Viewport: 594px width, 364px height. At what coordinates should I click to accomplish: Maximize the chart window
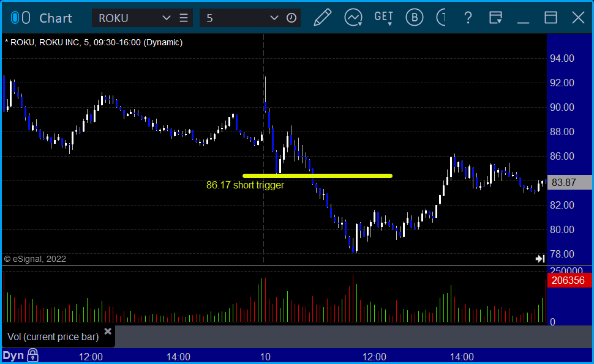tap(551, 17)
